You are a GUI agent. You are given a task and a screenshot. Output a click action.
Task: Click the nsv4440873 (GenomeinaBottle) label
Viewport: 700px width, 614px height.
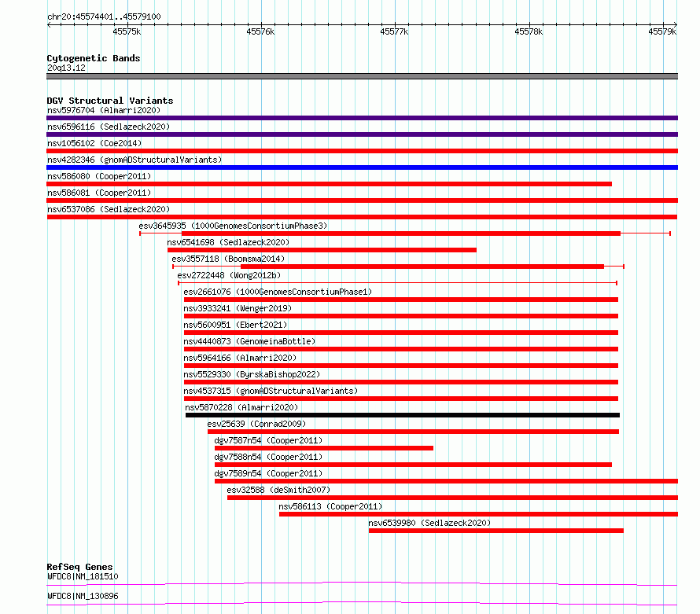tap(249, 341)
